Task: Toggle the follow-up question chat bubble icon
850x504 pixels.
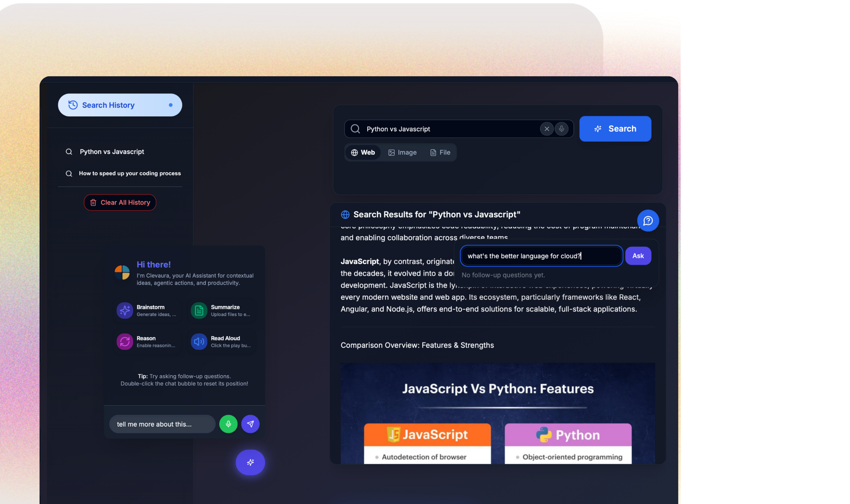Action: point(648,221)
